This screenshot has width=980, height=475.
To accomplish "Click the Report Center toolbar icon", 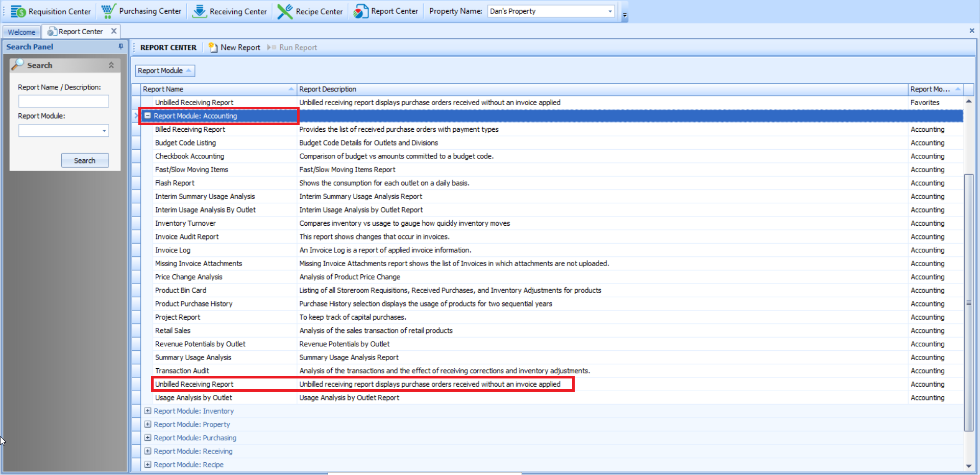I will pos(361,11).
